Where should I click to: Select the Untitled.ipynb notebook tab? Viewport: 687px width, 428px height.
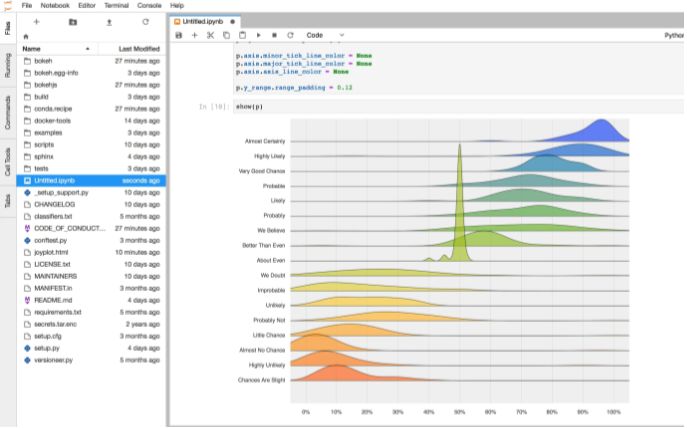(x=205, y=21)
